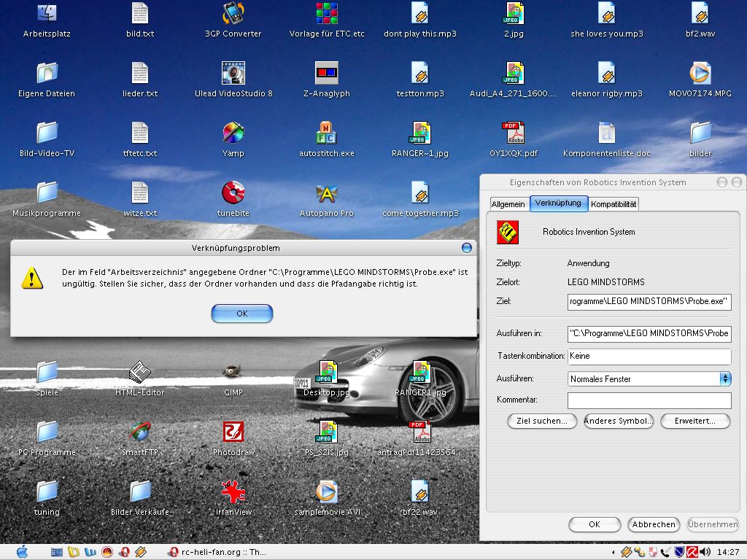This screenshot has height=560, width=747.
Task: Switch to the Kompatibilität tab
Action: pos(614,204)
